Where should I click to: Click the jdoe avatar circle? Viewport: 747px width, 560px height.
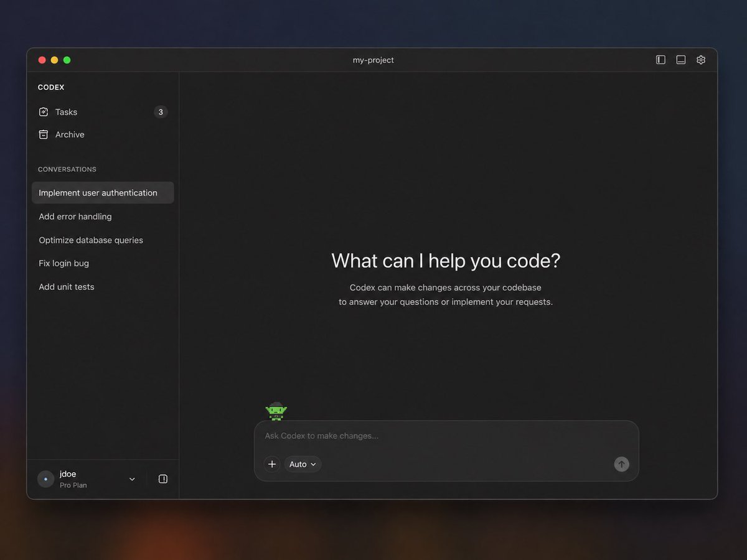(x=45, y=479)
